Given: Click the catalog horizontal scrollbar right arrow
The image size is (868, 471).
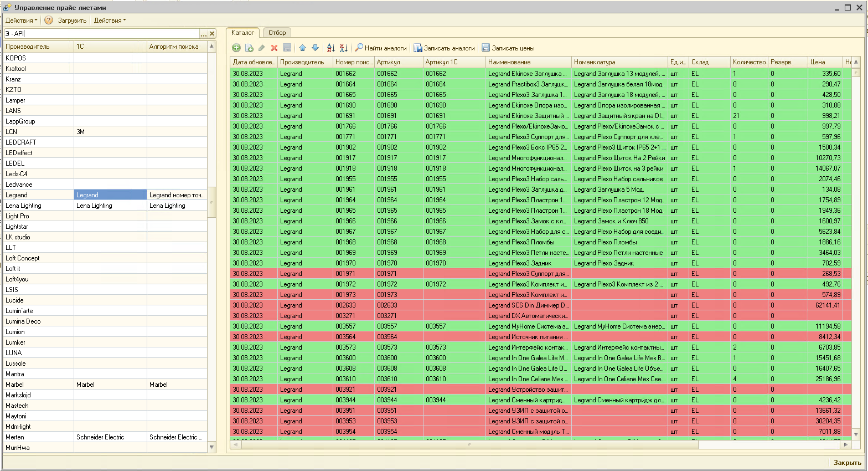Looking at the screenshot, I should (x=846, y=444).
